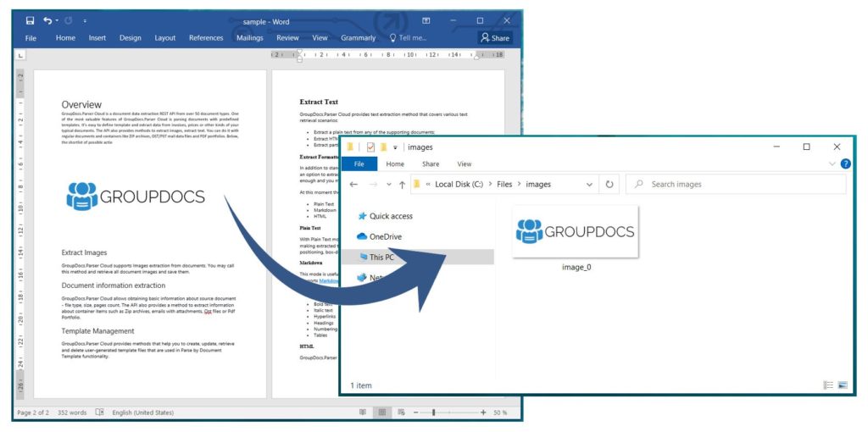Click the Tell me search box
The height and width of the screenshot is (432, 868).
pyautogui.click(x=408, y=38)
